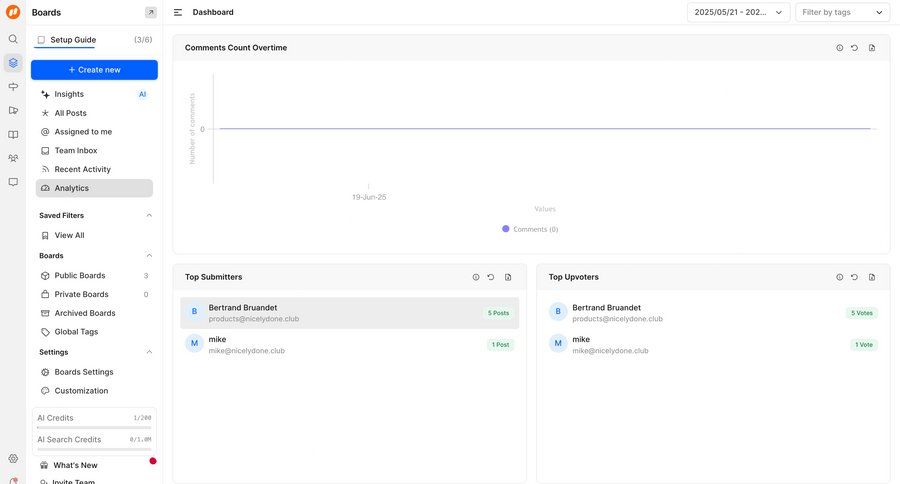
Task: Open Insights in sidebar
Action: 94,94
